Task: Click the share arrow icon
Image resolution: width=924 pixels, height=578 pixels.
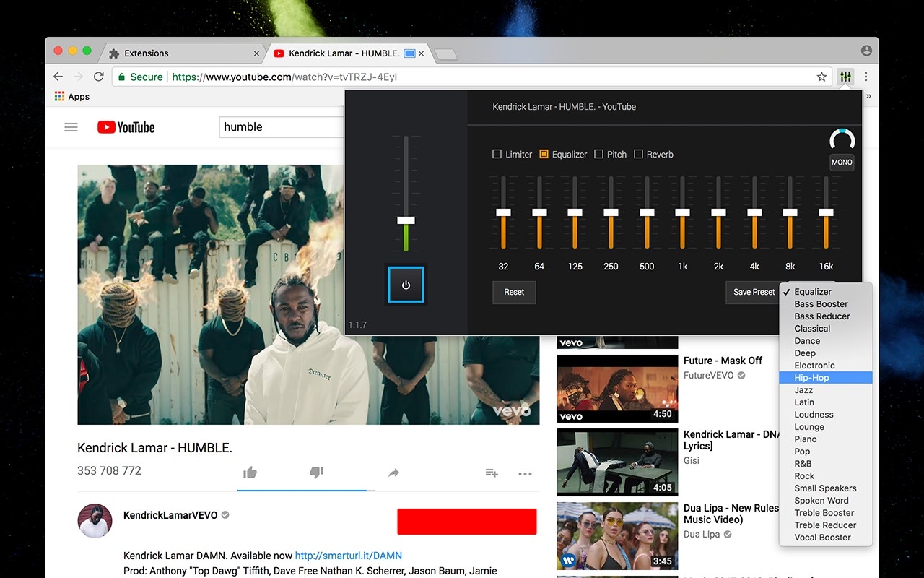Action: (393, 473)
